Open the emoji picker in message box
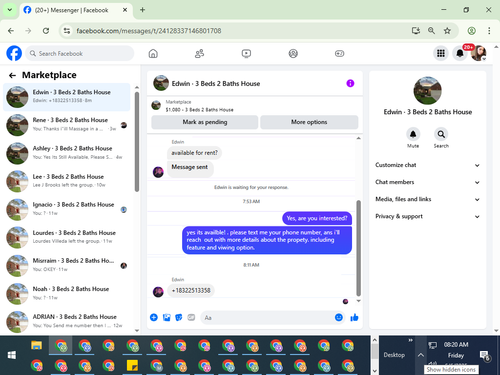The image size is (500, 375). (339, 317)
